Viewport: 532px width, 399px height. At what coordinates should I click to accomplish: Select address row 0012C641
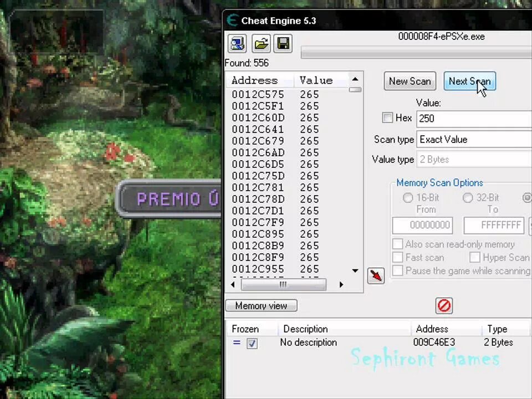[x=288, y=129]
